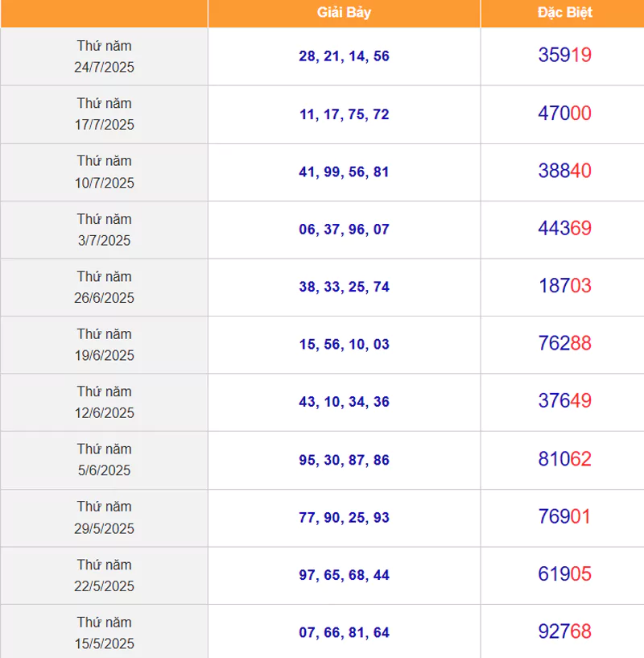Image resolution: width=644 pixels, height=658 pixels.
Task: Click the Giải Bảy column header
Action: tap(344, 13)
